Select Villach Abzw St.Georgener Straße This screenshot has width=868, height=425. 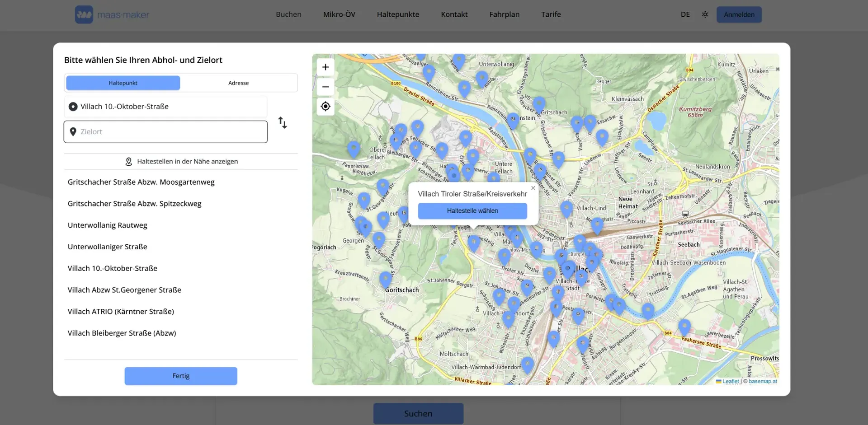tap(124, 290)
